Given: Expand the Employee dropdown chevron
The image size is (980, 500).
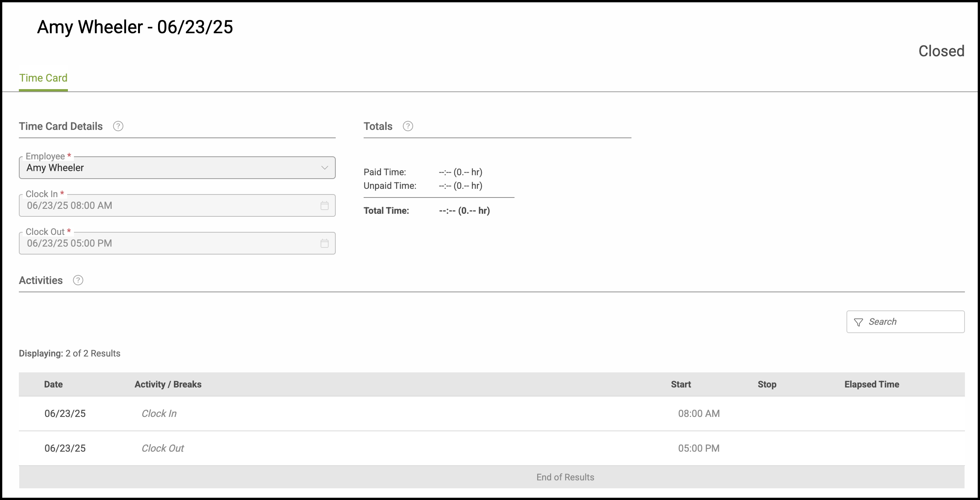Looking at the screenshot, I should 324,168.
